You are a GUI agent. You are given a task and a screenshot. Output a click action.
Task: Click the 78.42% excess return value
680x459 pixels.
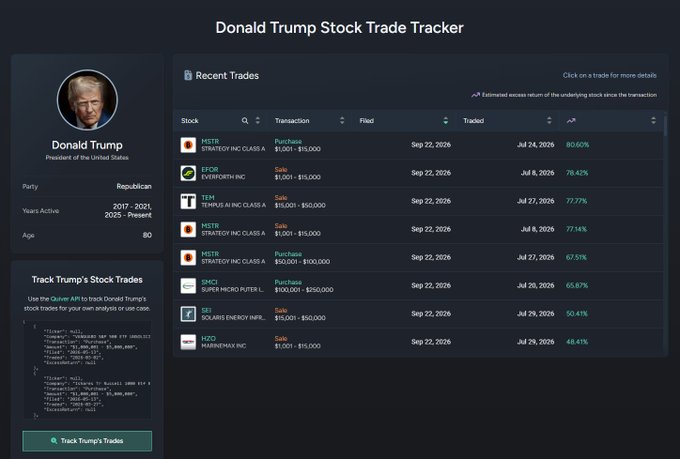[577, 173]
